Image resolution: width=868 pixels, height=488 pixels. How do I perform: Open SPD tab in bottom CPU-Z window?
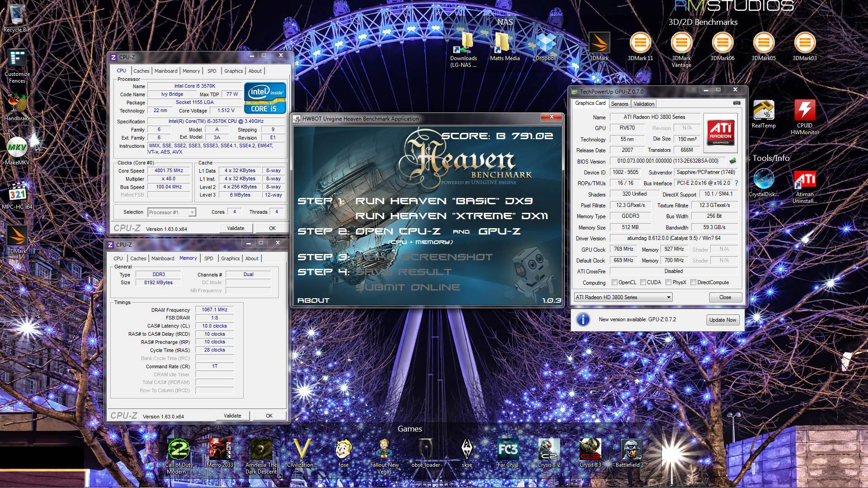tap(208, 258)
